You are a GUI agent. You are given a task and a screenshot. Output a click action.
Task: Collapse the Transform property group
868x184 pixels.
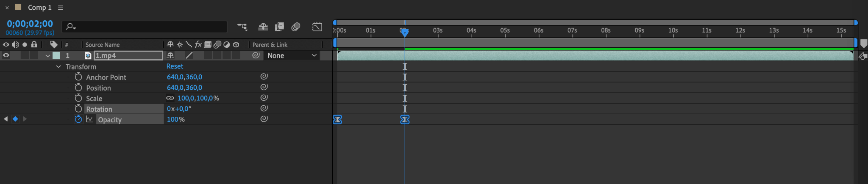tap(58, 67)
